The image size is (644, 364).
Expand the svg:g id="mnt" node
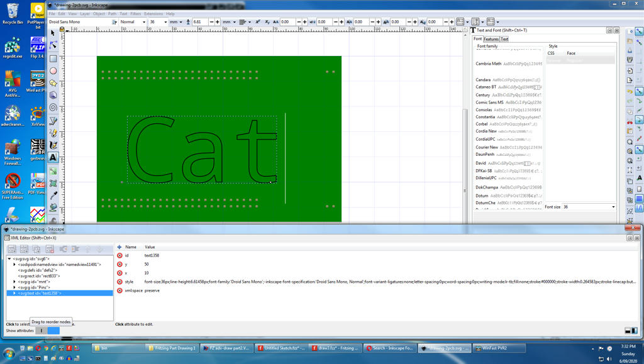[14, 282]
